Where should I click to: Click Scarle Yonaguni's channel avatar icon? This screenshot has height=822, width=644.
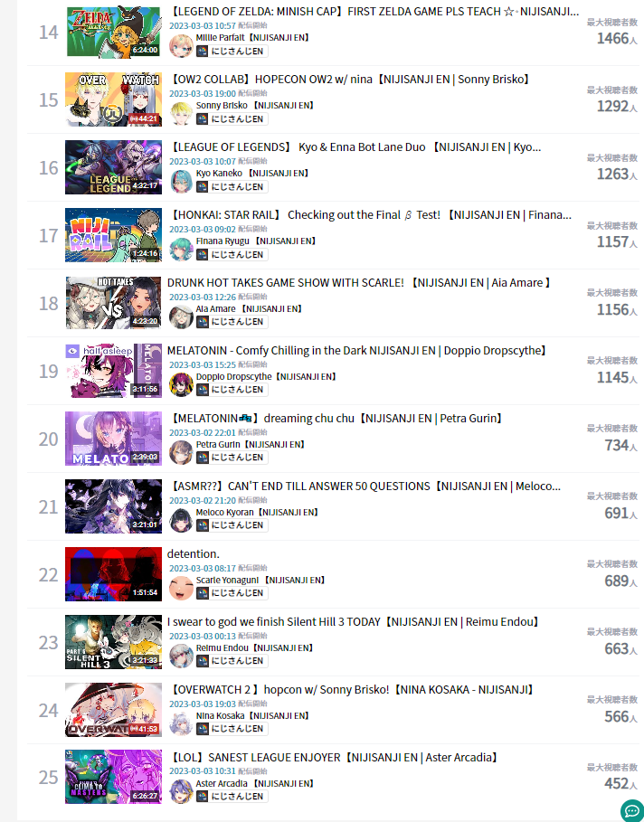pos(181,588)
